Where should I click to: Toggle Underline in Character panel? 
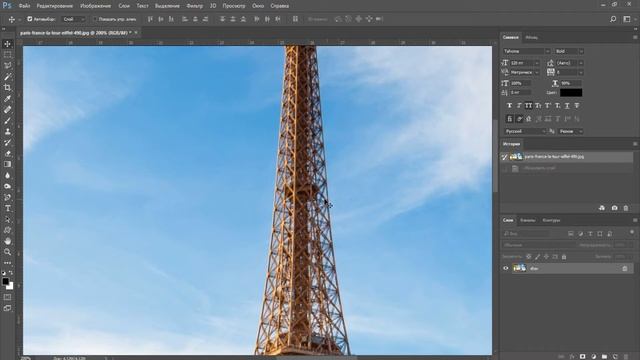(567, 106)
